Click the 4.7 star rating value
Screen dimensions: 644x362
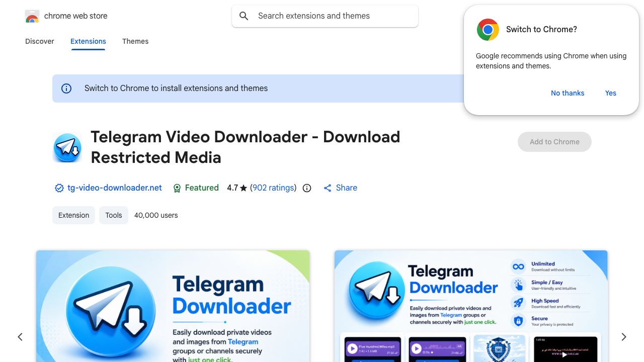coord(237,188)
